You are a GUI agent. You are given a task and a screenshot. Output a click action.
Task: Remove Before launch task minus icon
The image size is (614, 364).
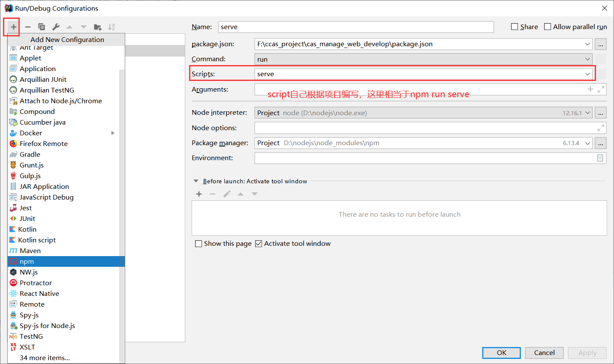click(213, 194)
